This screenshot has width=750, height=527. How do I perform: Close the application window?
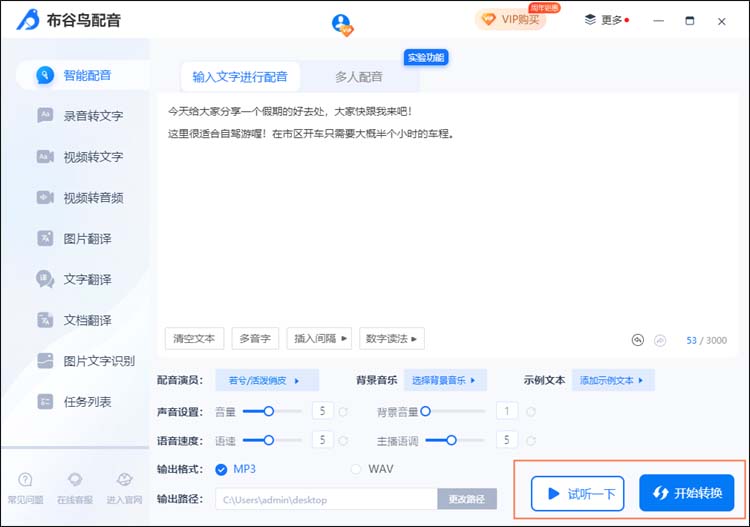click(721, 21)
